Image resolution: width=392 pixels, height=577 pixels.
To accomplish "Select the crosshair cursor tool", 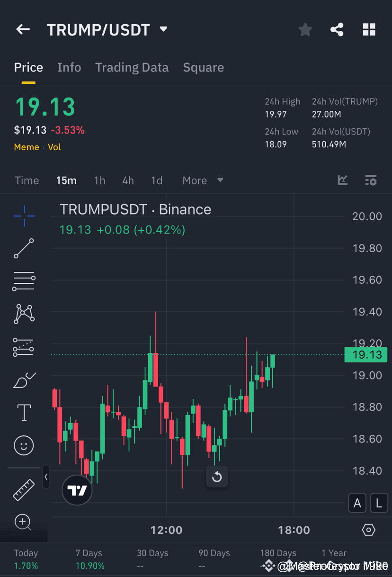I will [24, 216].
